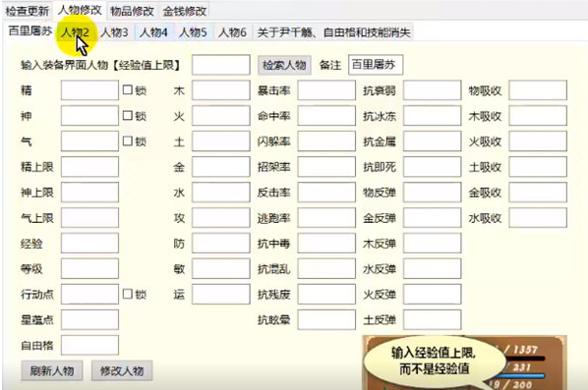588x390 pixels.
Task: Click the 运 luck field
Action: [221, 294]
